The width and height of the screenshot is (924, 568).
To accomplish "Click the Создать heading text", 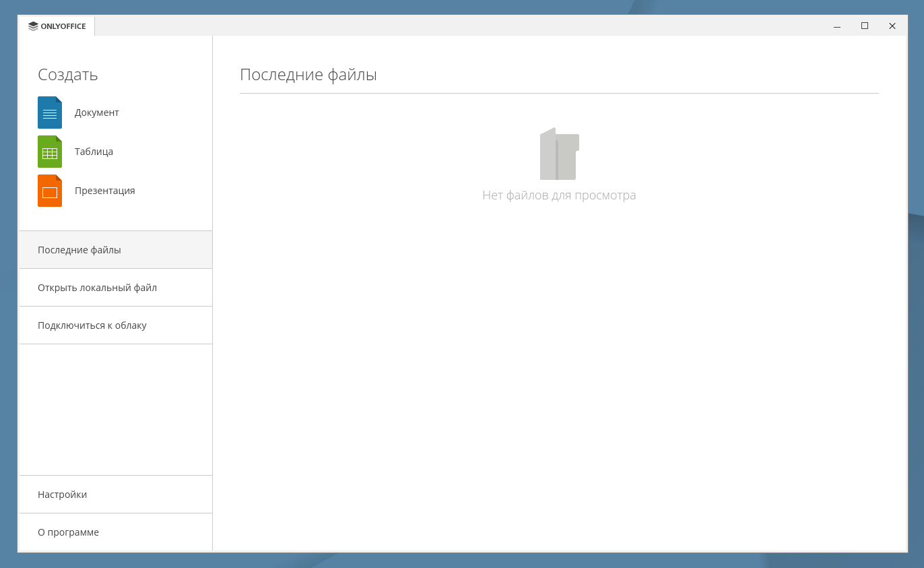I will [68, 75].
